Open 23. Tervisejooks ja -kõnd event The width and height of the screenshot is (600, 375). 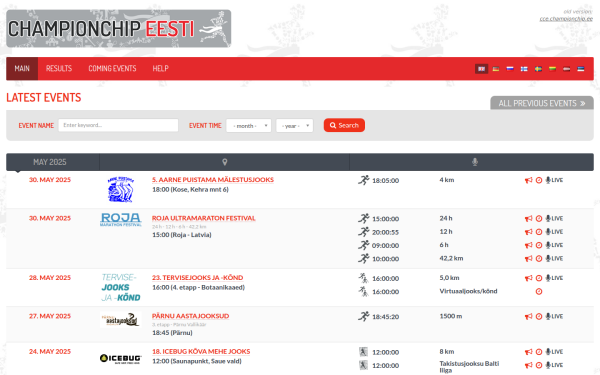click(x=197, y=278)
